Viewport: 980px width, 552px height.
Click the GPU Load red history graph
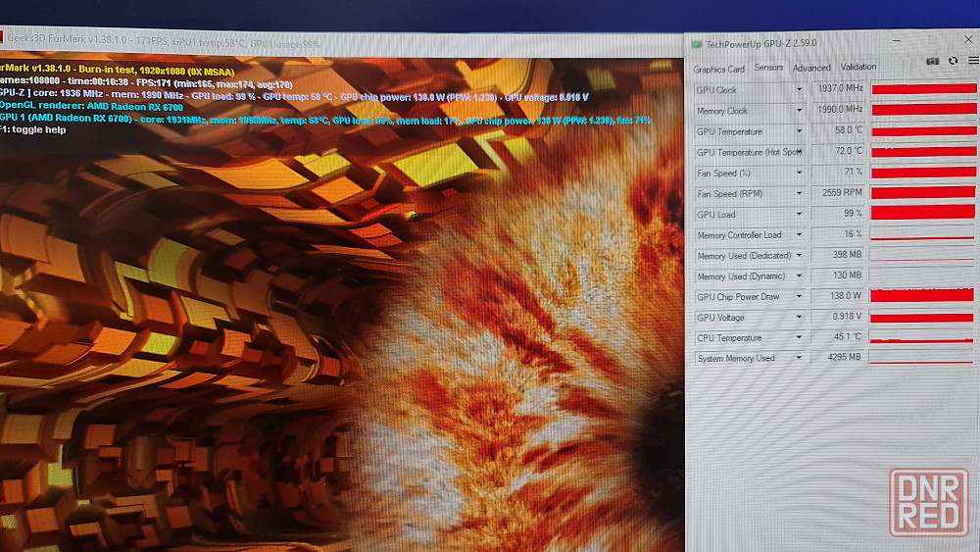tap(922, 213)
